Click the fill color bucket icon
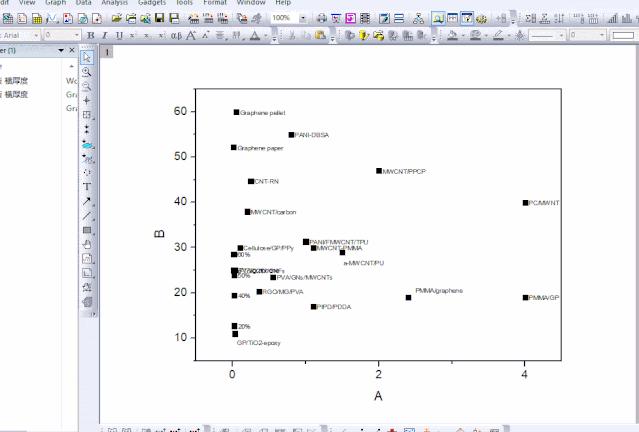This screenshot has height=432, width=639. pyautogui.click(x=452, y=35)
